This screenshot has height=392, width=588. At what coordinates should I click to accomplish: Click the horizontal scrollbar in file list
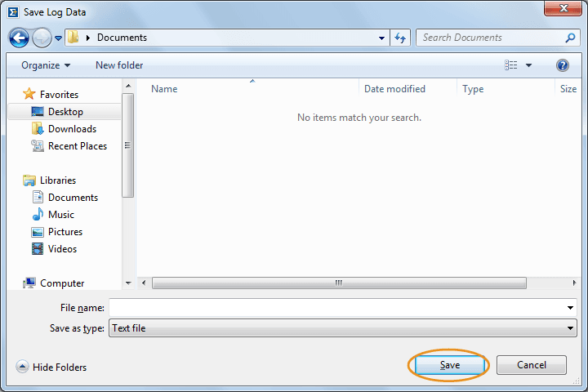[339, 283]
